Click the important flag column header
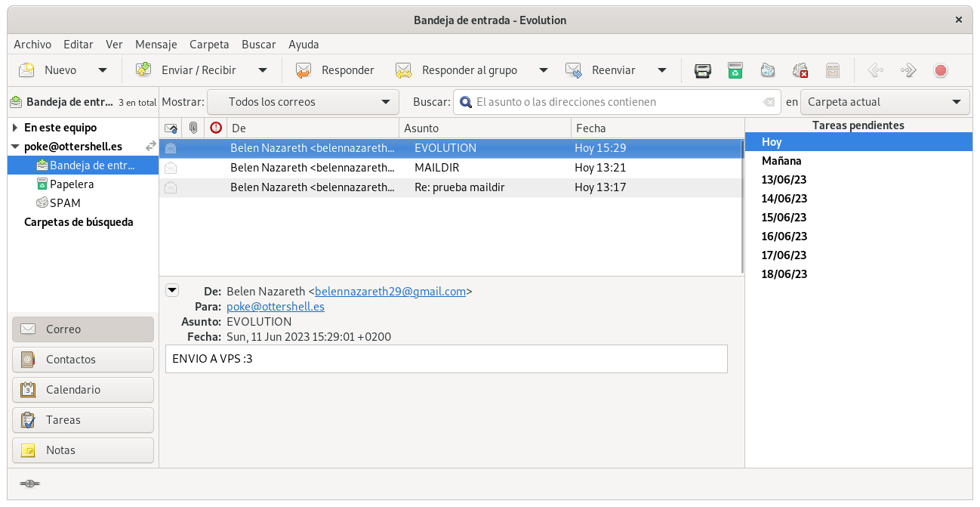Image resolution: width=980 pixels, height=507 pixels. [216, 128]
